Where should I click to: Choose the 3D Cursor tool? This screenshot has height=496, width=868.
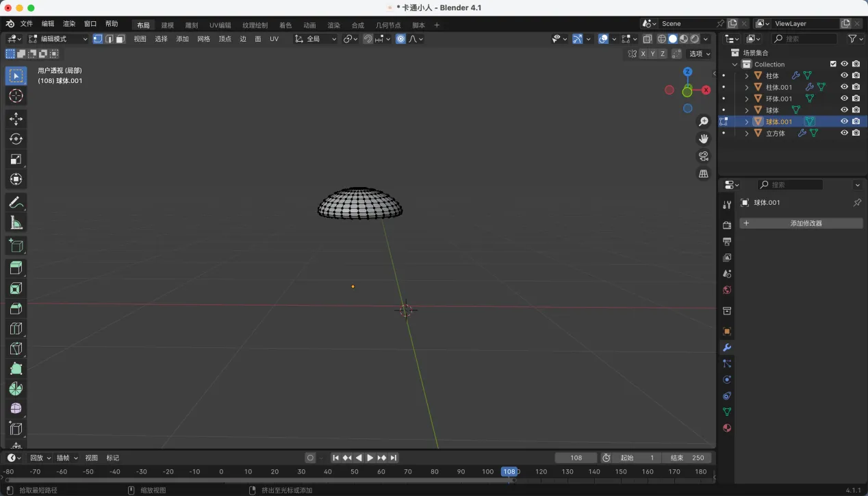click(x=16, y=96)
